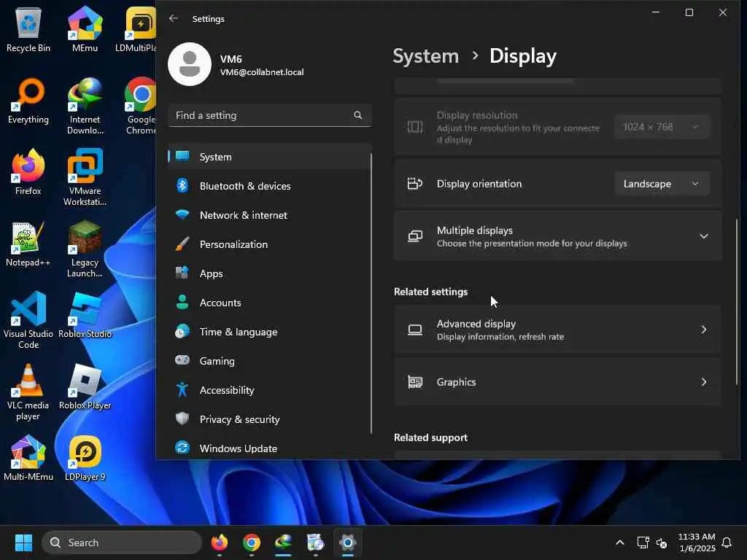The image size is (747, 560).
Task: Click the clock showing 11:33 AM
Action: (697, 537)
